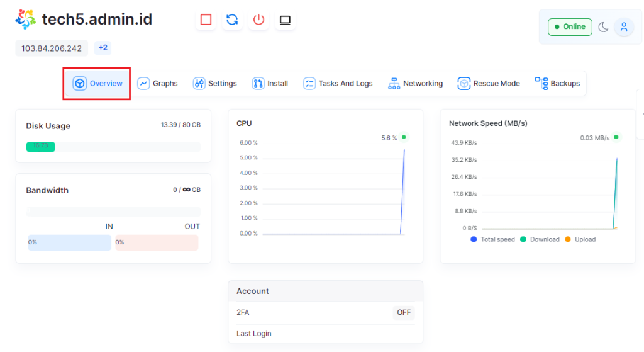Click the Disk Usage heading

[48, 126]
